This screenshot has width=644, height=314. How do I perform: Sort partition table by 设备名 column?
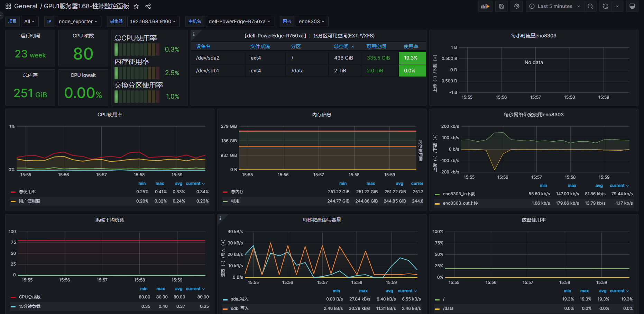[x=203, y=46]
